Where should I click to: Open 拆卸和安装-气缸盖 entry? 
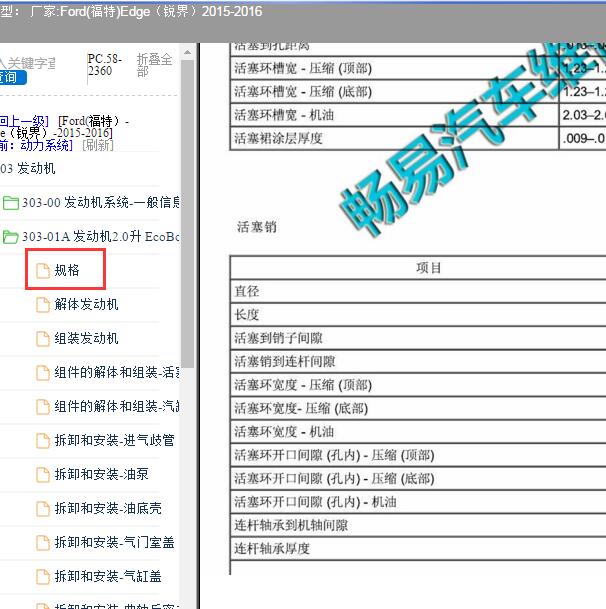pyautogui.click(x=108, y=576)
